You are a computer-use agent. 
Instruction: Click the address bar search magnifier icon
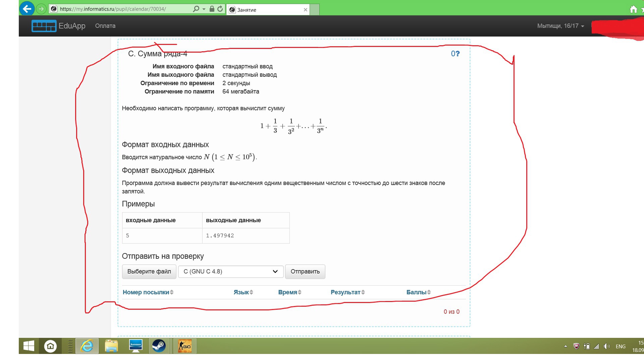(x=196, y=9)
